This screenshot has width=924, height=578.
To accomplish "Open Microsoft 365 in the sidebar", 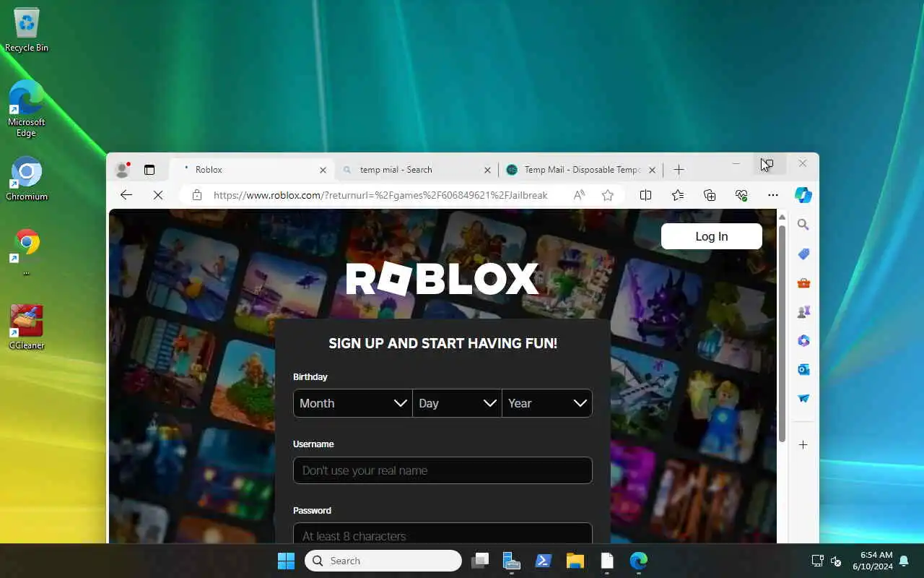I will click(803, 341).
